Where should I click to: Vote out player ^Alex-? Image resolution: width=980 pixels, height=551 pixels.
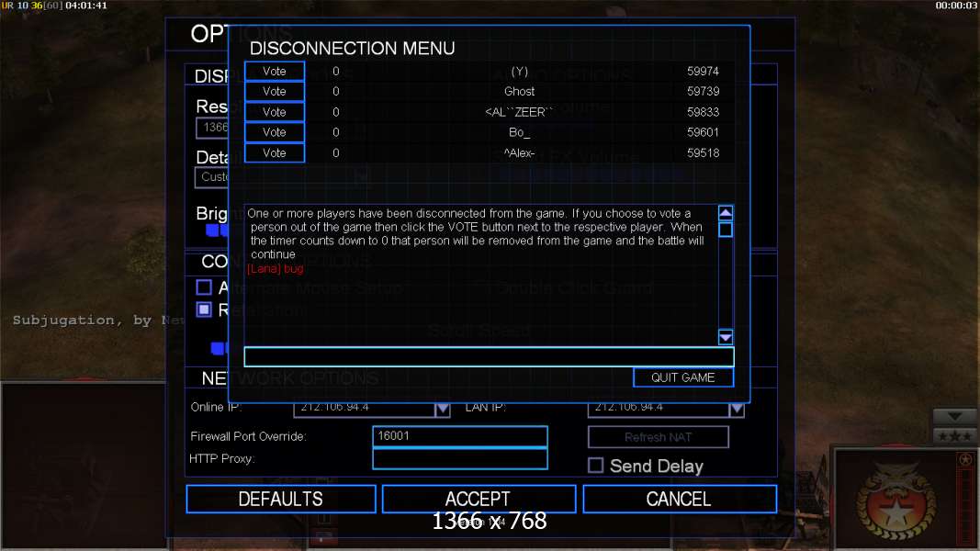(275, 153)
